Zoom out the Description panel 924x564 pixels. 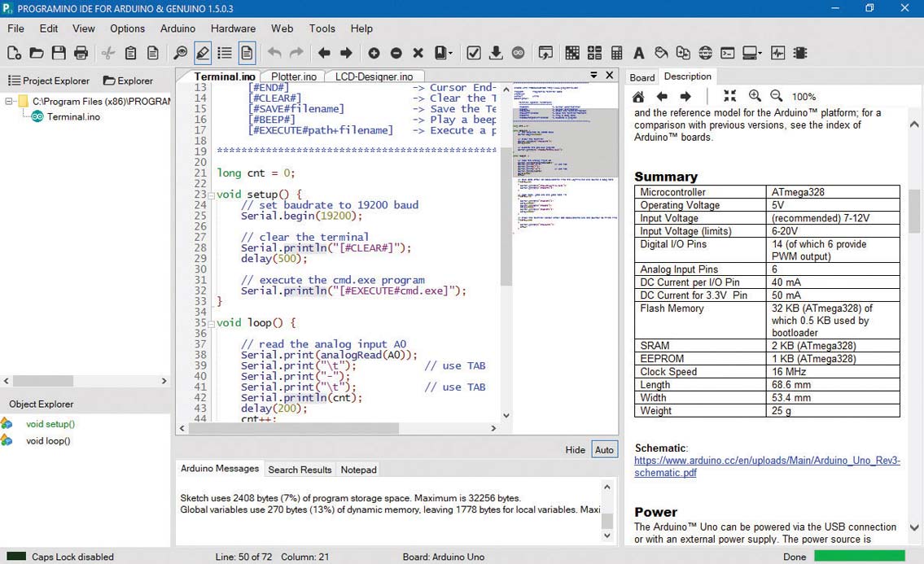(x=776, y=96)
